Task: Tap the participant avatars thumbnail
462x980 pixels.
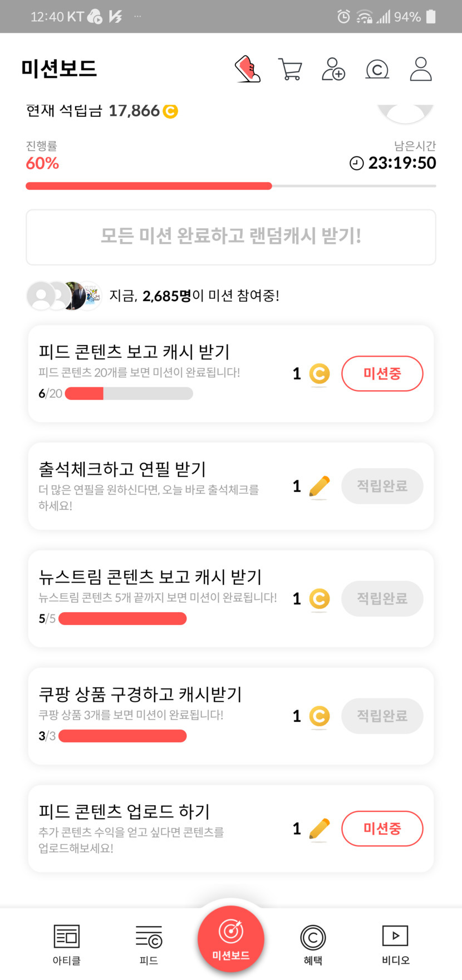Action: (x=65, y=296)
